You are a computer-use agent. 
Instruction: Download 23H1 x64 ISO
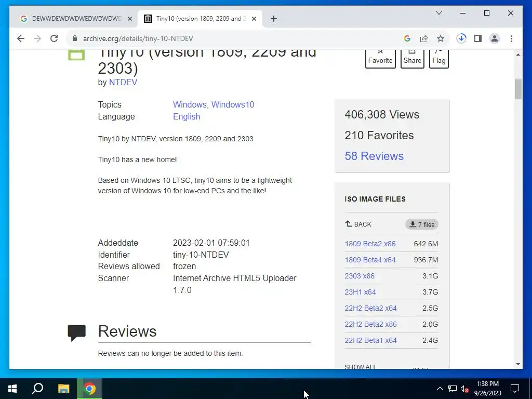click(361, 292)
